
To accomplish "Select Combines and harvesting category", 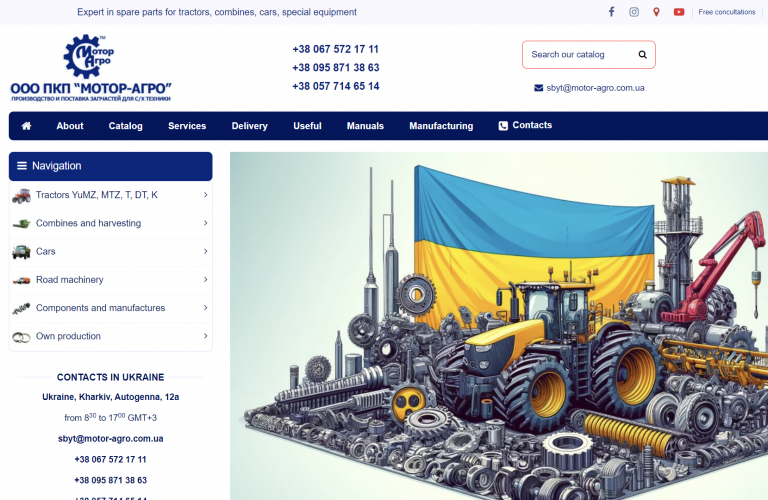I will pyautogui.click(x=88, y=223).
